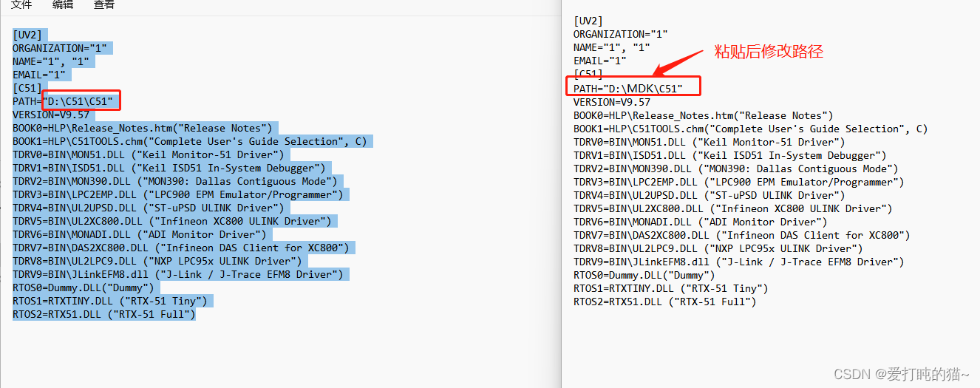The height and width of the screenshot is (388, 980).
Task: Click TDRV7 DAS2XC800.DLL line in right window
Action: click(x=742, y=235)
